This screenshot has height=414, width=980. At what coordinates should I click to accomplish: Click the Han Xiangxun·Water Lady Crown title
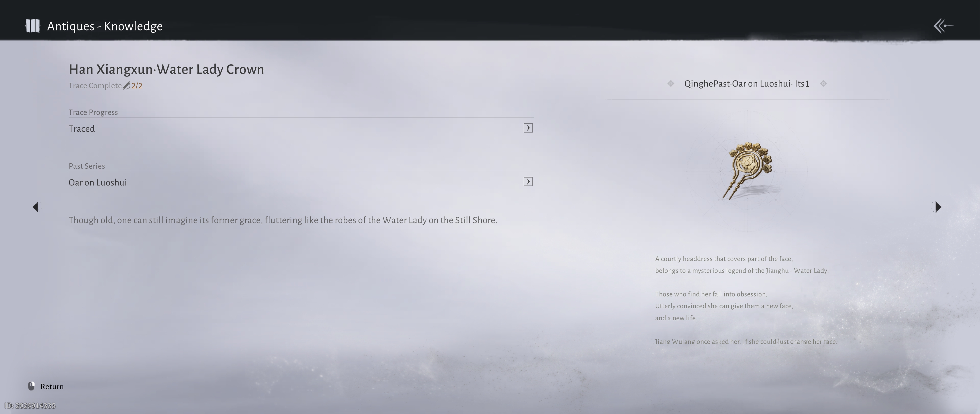[x=166, y=69]
